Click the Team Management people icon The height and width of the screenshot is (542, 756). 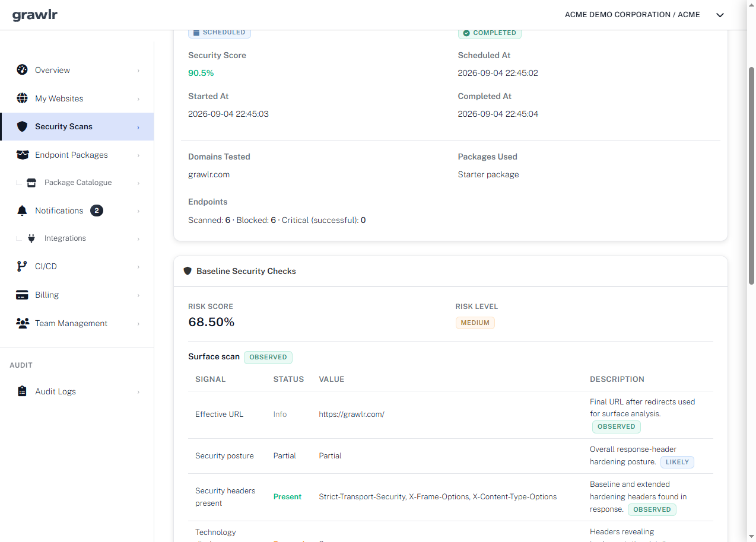tap(23, 323)
